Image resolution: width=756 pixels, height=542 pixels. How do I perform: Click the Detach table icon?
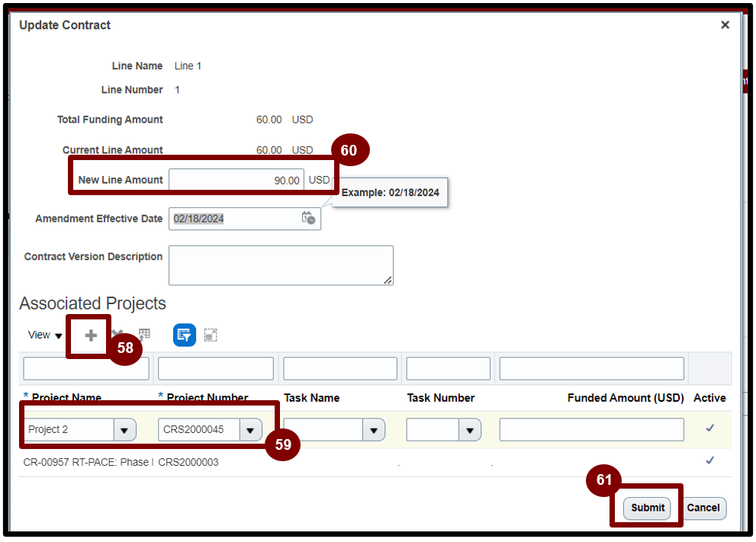211,335
